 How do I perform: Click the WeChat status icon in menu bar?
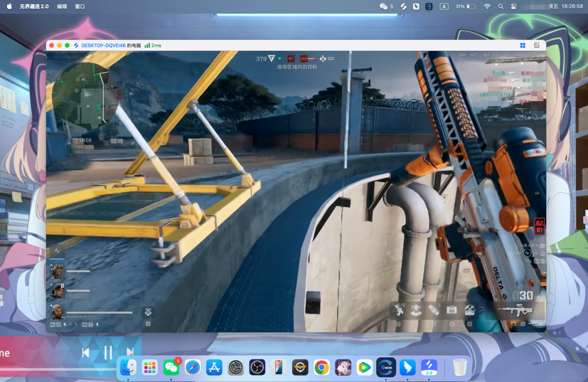point(384,7)
